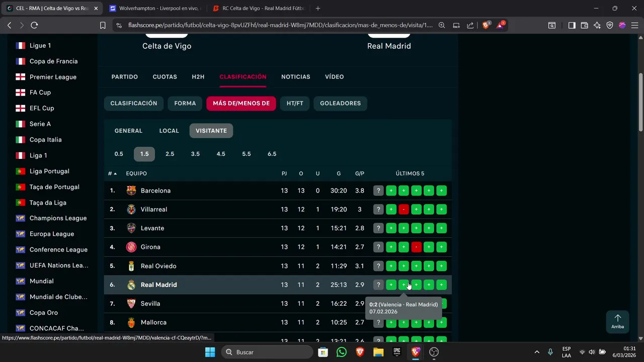The height and width of the screenshot is (362, 644).
Task: Click question mark box in Real Oviedo row
Action: (378, 266)
